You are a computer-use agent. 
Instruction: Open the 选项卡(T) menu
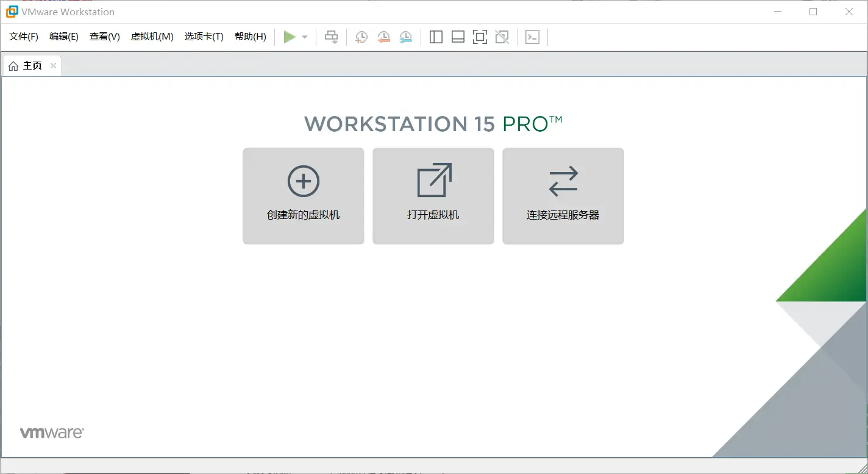click(x=204, y=37)
